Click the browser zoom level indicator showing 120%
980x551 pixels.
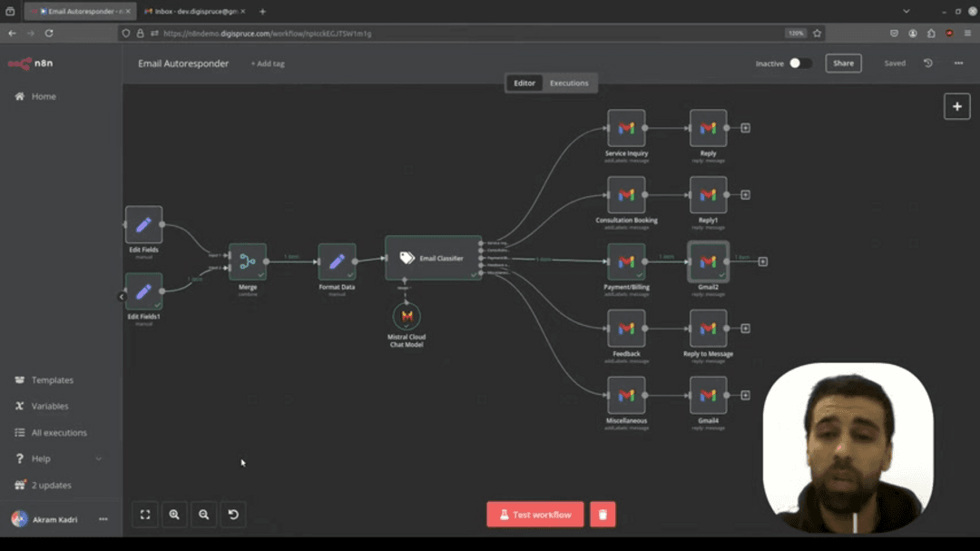click(x=794, y=33)
